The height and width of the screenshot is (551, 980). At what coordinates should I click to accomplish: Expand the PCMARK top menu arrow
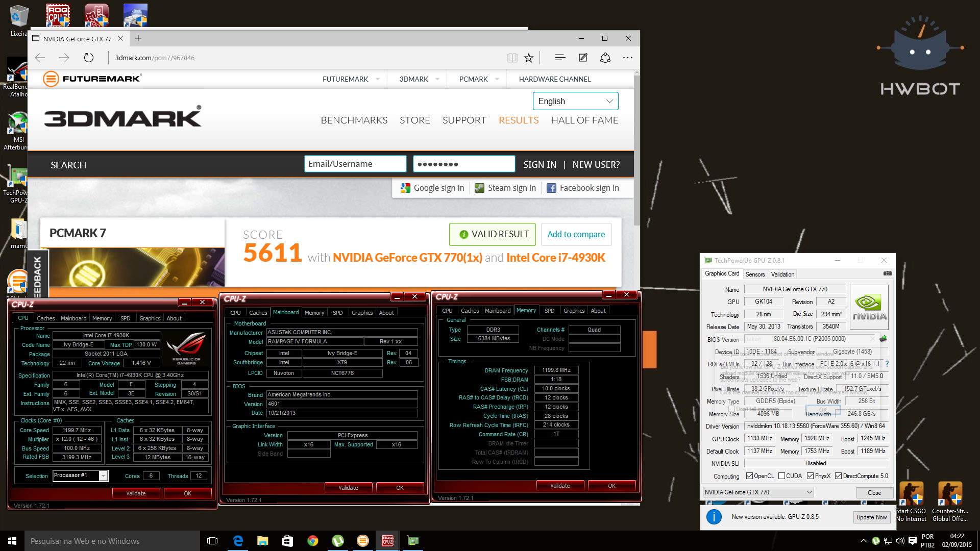tap(497, 79)
